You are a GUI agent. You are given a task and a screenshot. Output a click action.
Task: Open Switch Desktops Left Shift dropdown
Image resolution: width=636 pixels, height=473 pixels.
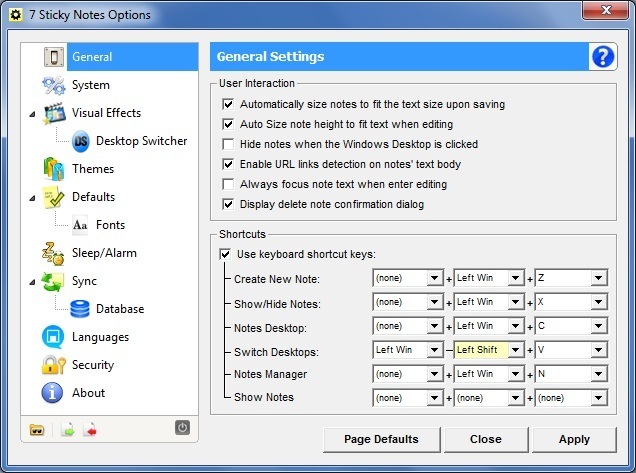pos(489,350)
